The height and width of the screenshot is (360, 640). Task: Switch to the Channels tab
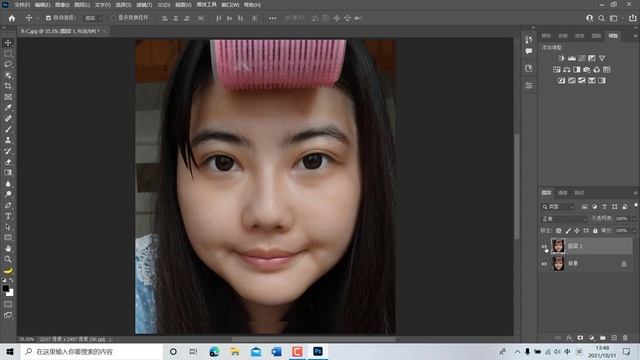coord(563,193)
